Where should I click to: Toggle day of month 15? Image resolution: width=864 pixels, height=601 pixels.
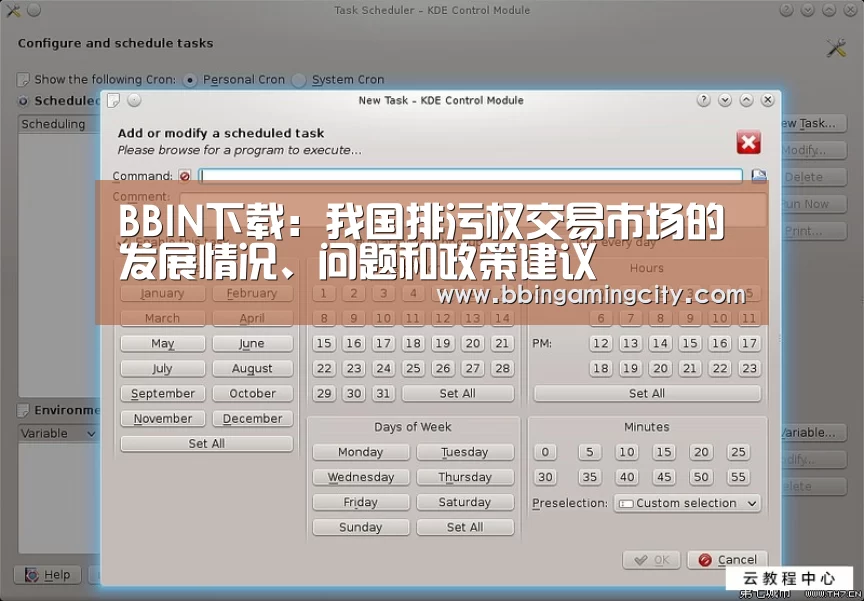pyautogui.click(x=324, y=343)
